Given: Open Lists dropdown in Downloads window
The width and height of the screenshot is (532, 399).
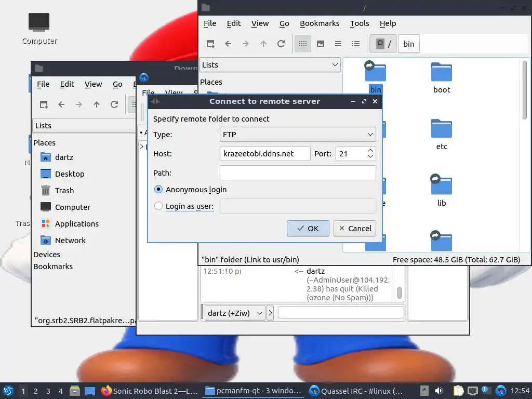Looking at the screenshot, I should (84, 126).
